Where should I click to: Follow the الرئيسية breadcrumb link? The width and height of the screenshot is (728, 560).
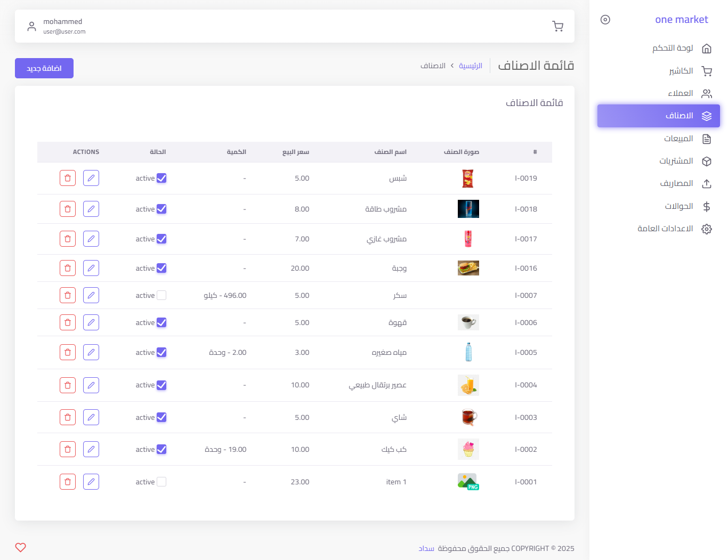pos(470,66)
